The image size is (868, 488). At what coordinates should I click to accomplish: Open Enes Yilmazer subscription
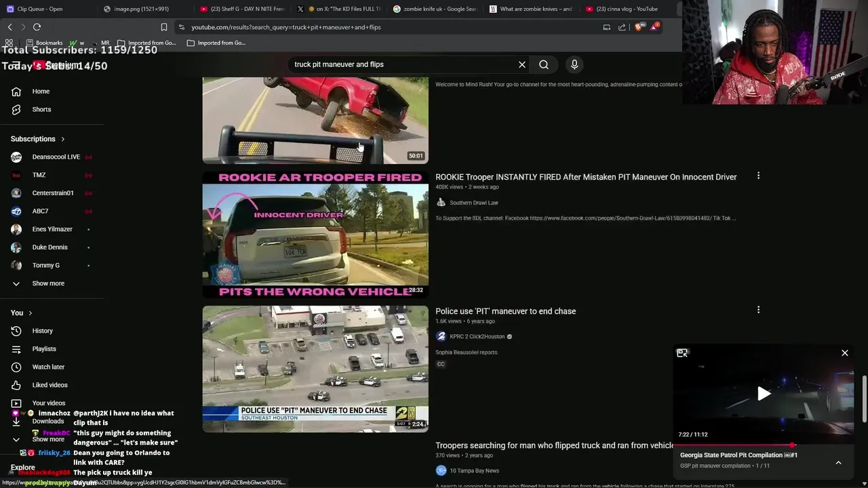tap(52, 229)
